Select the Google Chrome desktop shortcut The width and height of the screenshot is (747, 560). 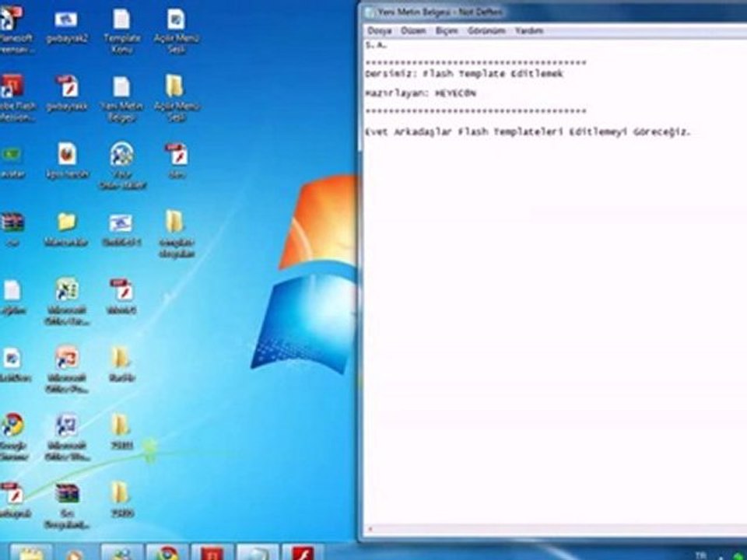[x=13, y=436]
